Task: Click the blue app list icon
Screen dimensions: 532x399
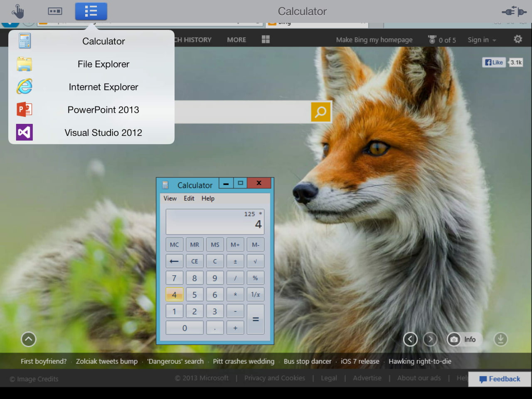Action: click(x=91, y=11)
